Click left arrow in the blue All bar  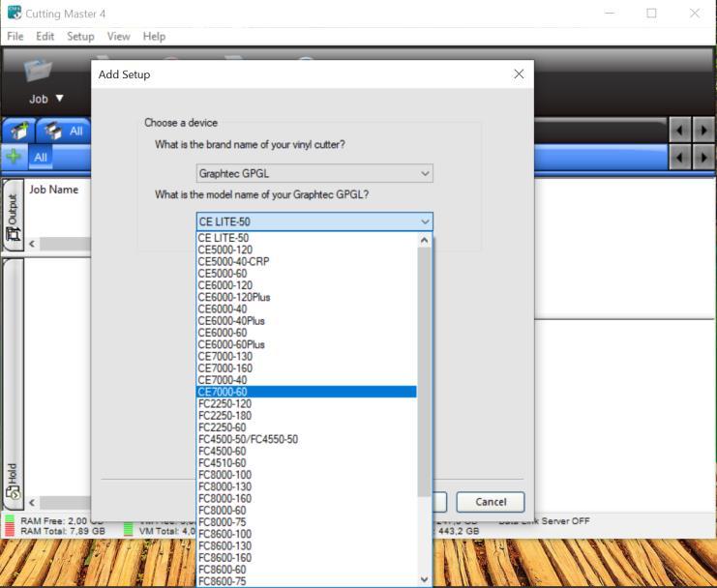pos(679,158)
